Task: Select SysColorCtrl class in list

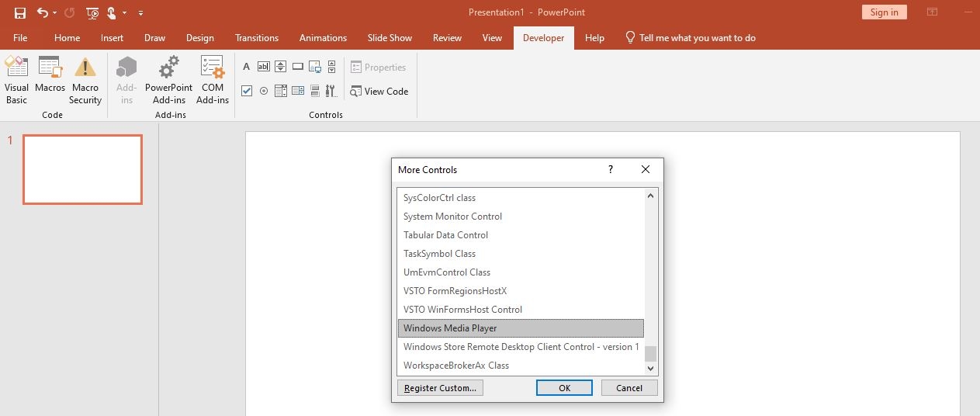Action: pyautogui.click(x=521, y=198)
